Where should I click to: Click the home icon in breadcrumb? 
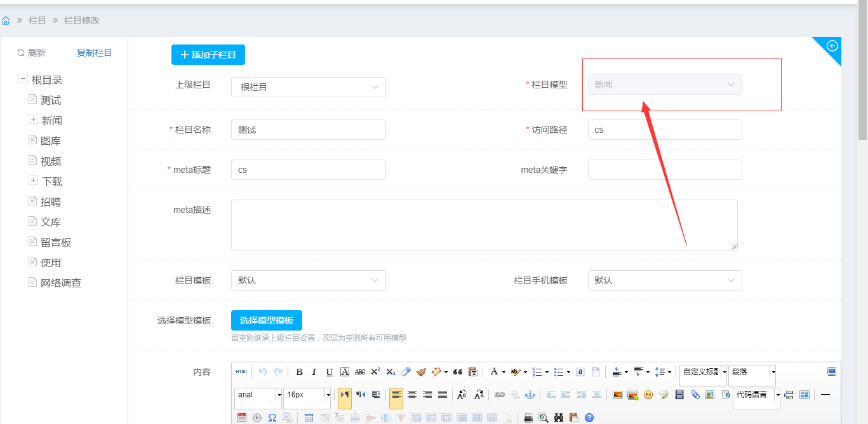click(6, 20)
